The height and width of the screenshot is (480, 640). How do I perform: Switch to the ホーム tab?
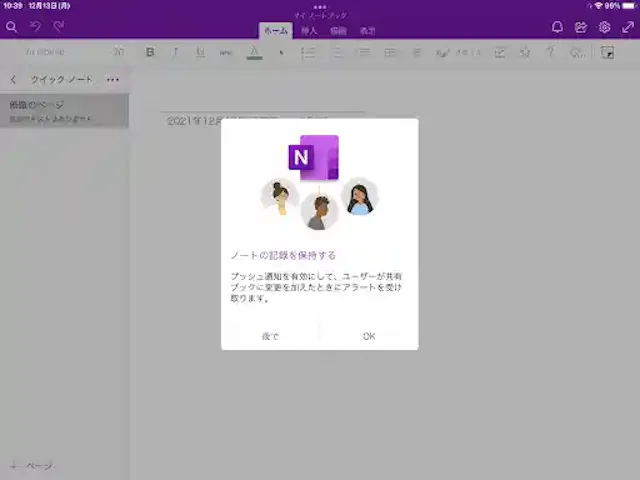tap(276, 31)
